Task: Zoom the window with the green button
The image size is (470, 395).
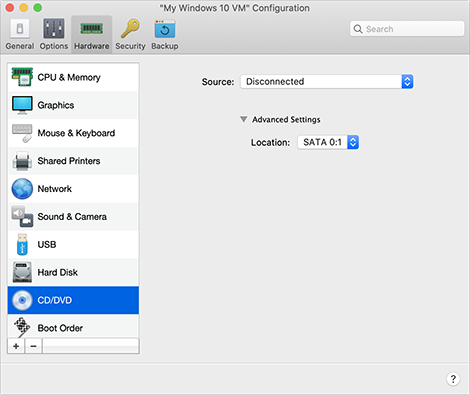Action: (38, 8)
